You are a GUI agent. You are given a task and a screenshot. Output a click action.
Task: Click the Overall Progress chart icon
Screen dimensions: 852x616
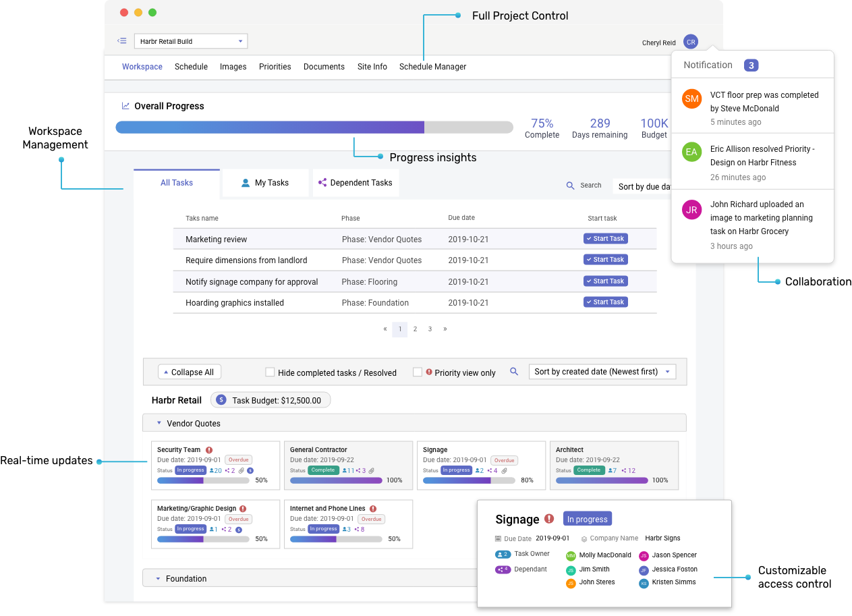(125, 106)
